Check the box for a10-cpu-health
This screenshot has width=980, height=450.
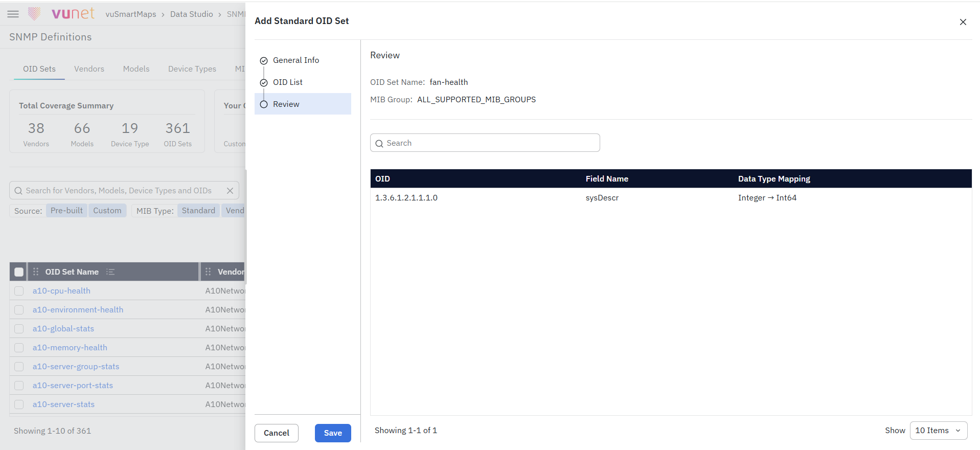[x=19, y=291]
